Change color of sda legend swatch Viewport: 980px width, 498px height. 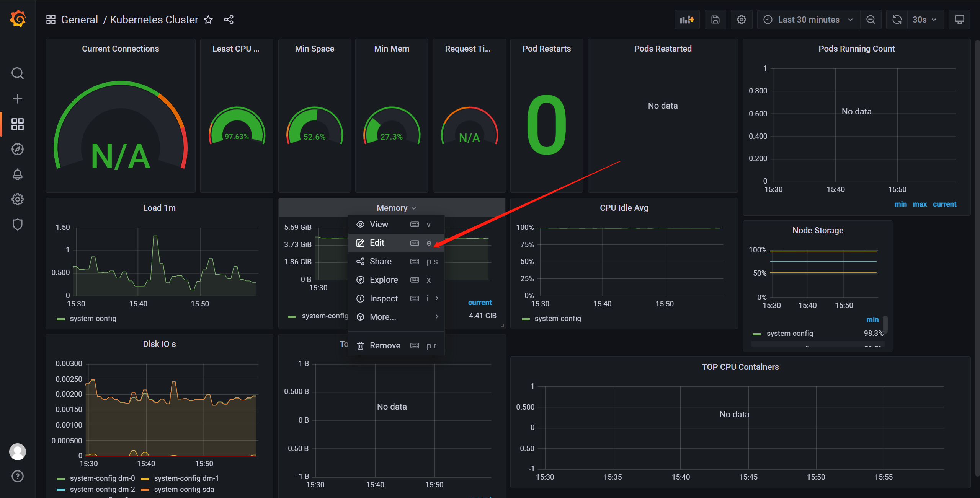pyautogui.click(x=145, y=490)
